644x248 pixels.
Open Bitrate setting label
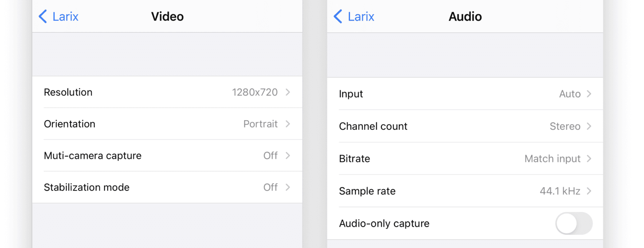(x=355, y=159)
